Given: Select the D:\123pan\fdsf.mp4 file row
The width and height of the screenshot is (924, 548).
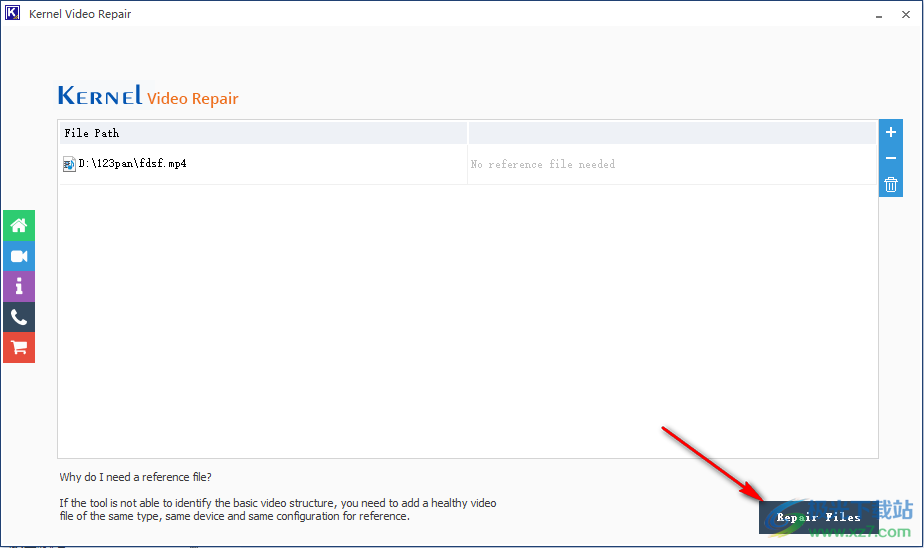Looking at the screenshot, I should pyautogui.click(x=468, y=164).
